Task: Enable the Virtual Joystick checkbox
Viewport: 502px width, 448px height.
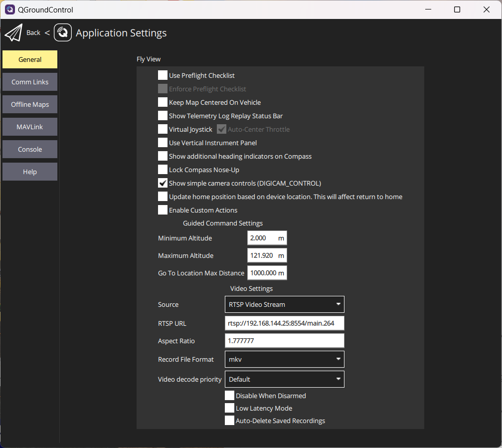Action: pos(163,129)
